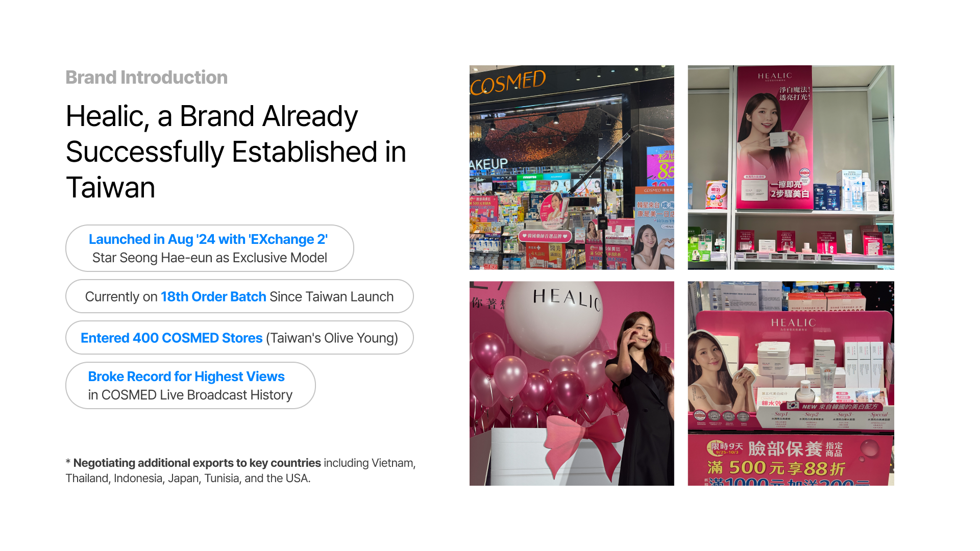Click the 'Brand Introduction' heading
This screenshot has height=551, width=980.
[x=146, y=78]
